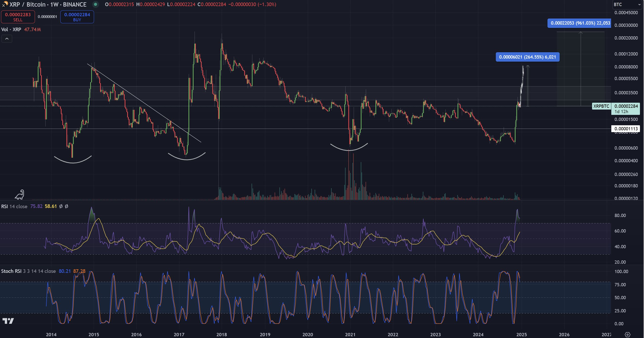Click the dinosaur icon above RSI pane
Image resolution: width=644 pixels, height=338 pixels.
pyautogui.click(x=19, y=194)
